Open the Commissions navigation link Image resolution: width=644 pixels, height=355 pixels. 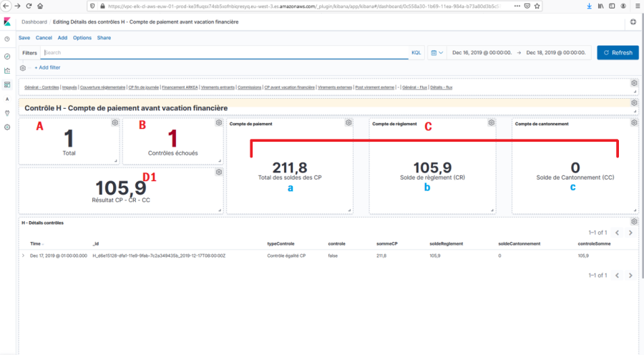(x=249, y=87)
